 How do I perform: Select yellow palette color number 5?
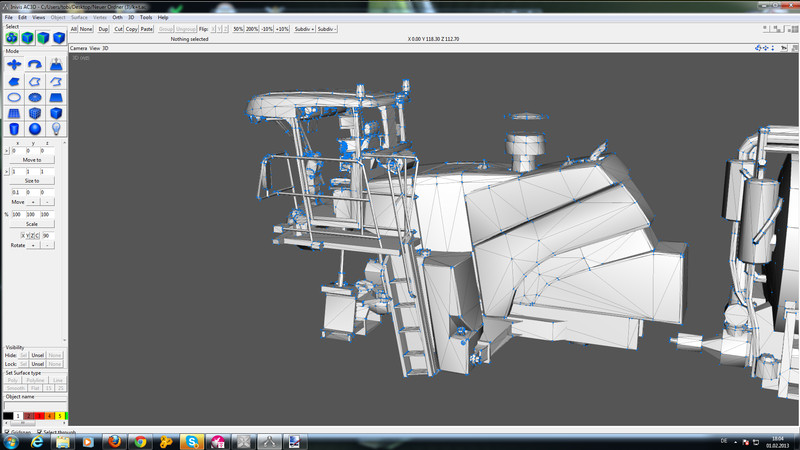tap(60, 416)
